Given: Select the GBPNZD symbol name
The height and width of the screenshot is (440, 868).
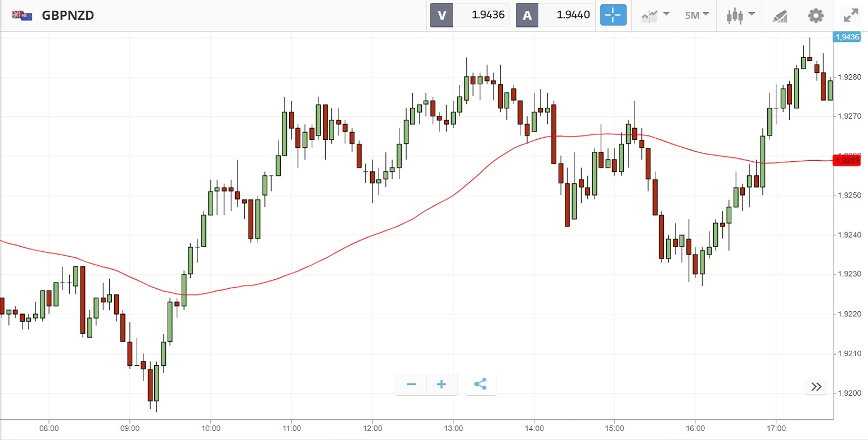Looking at the screenshot, I should 68,15.
